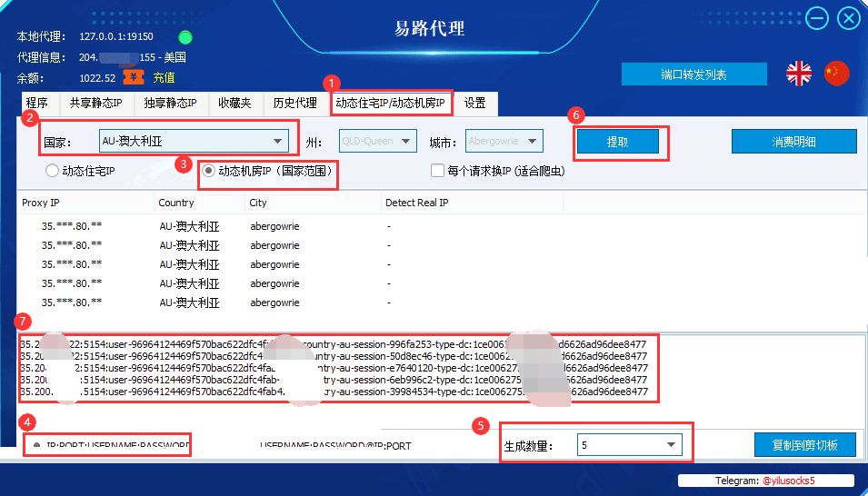Click the 复制到剪切板 copy to clipboard button
Image resolution: width=868 pixels, height=496 pixels.
coord(805,444)
